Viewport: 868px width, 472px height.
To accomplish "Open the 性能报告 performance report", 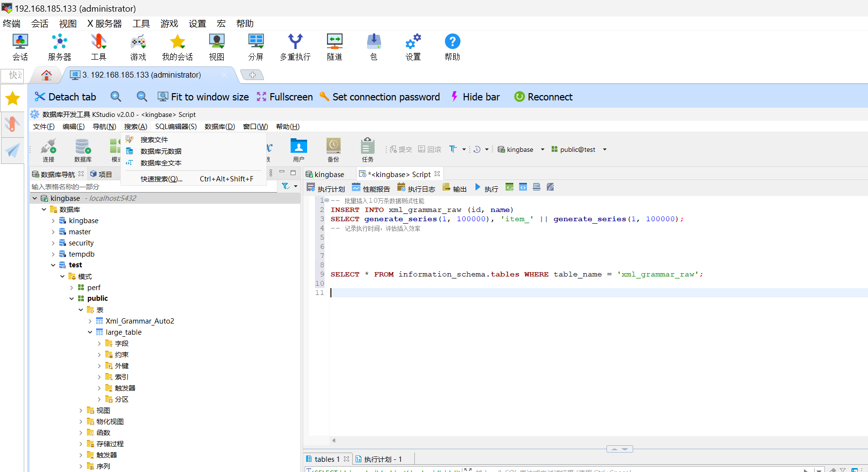I will coord(371,188).
